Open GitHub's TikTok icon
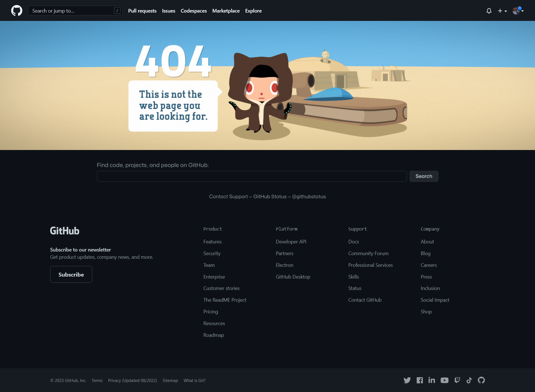This screenshot has width=535, height=392. pyautogui.click(x=469, y=380)
